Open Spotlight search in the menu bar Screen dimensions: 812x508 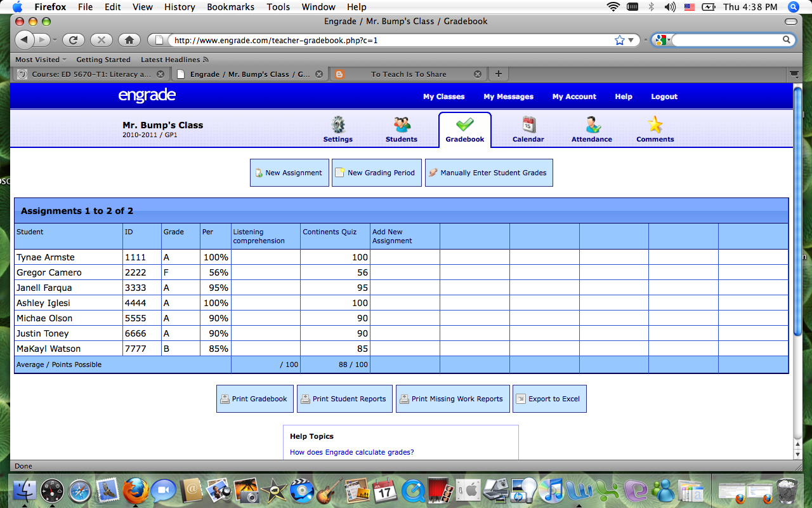coord(793,7)
